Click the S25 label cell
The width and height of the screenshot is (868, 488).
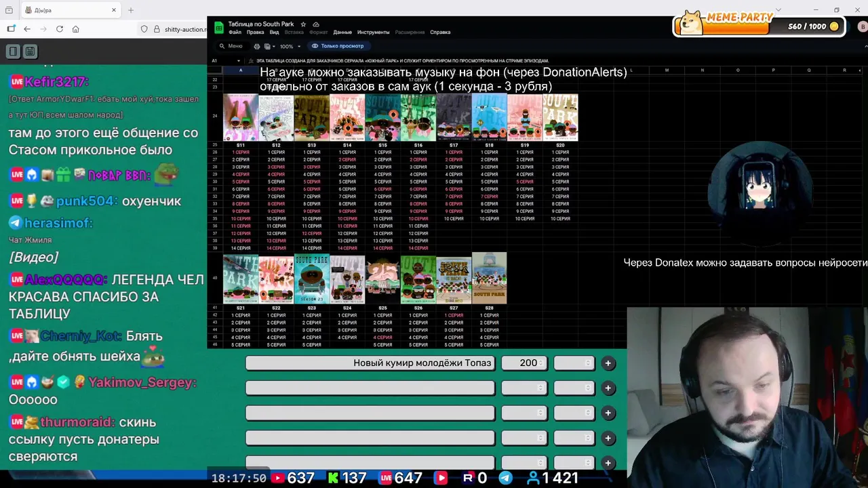[382, 308]
